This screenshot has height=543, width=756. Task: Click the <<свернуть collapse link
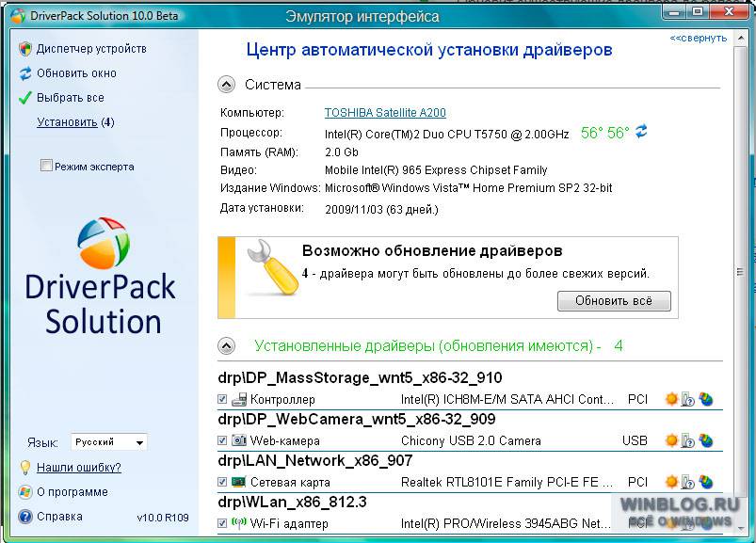[699, 38]
